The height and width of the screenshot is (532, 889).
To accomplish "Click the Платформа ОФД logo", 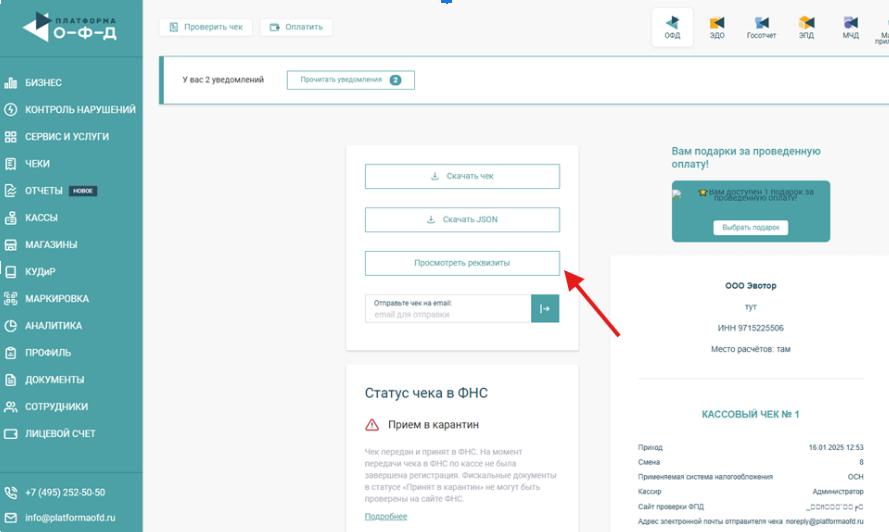I will (69, 27).
